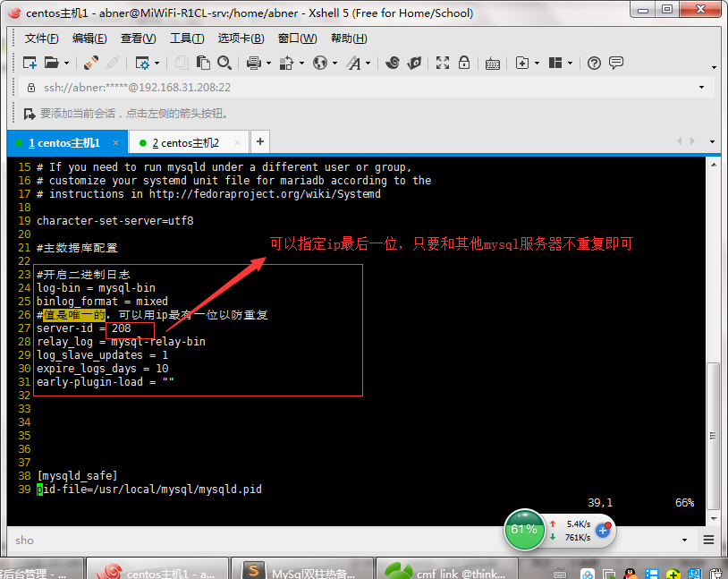Image resolution: width=728 pixels, height=579 pixels.
Task: Open the 文件(F) menu
Action: (41, 38)
